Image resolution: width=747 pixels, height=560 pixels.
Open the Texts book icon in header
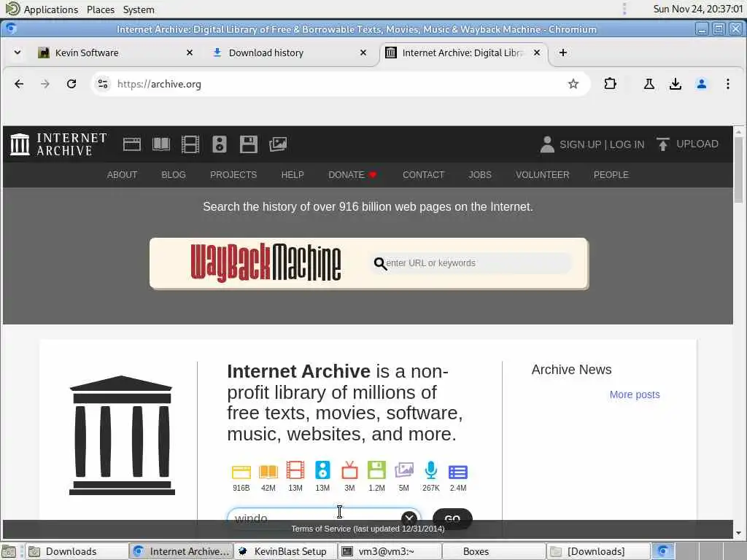161,144
